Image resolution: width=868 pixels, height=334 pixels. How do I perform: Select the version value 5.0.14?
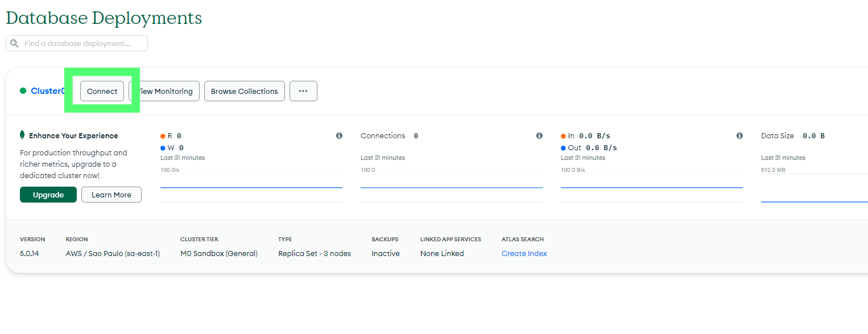(x=31, y=253)
